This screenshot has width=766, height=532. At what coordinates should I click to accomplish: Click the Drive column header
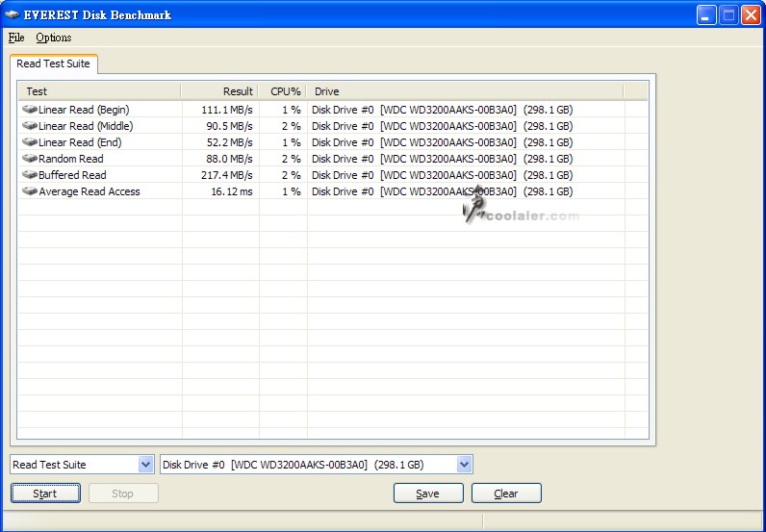point(465,91)
